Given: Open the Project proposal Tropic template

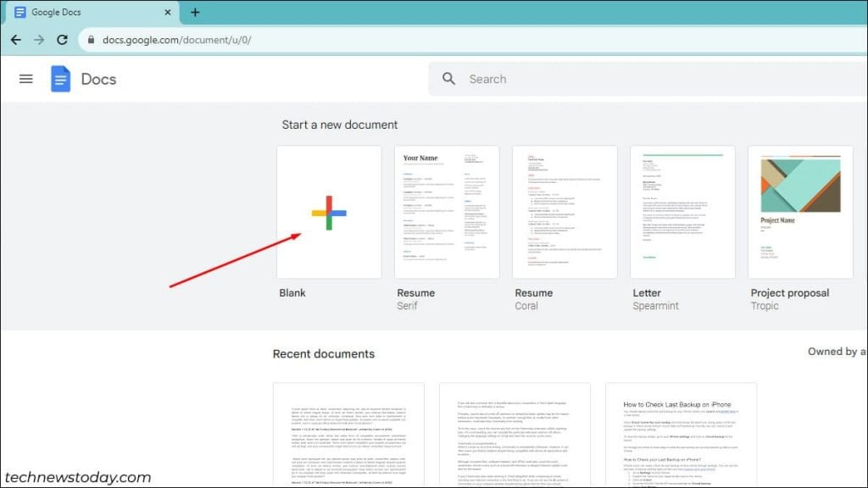Looking at the screenshot, I should 800,213.
